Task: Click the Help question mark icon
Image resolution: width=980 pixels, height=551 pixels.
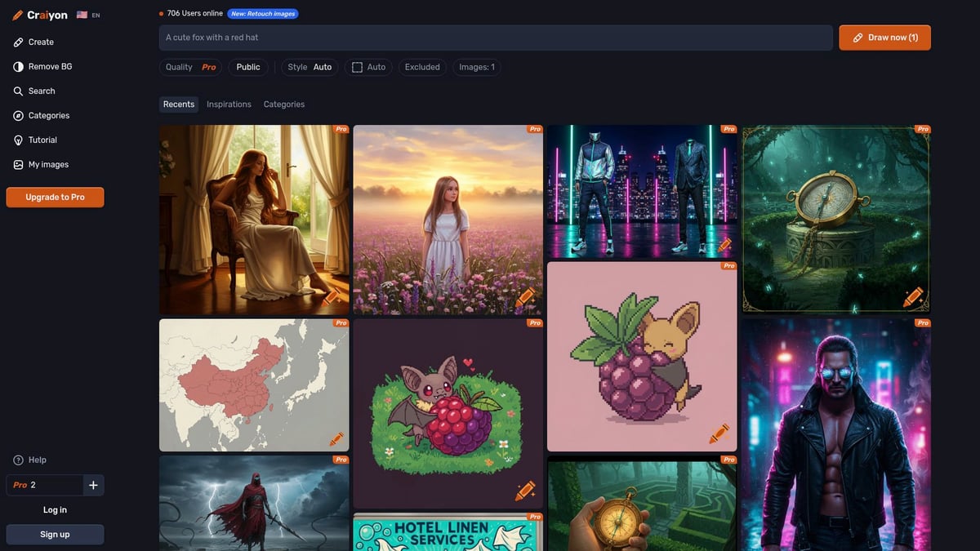Action: click(x=18, y=460)
